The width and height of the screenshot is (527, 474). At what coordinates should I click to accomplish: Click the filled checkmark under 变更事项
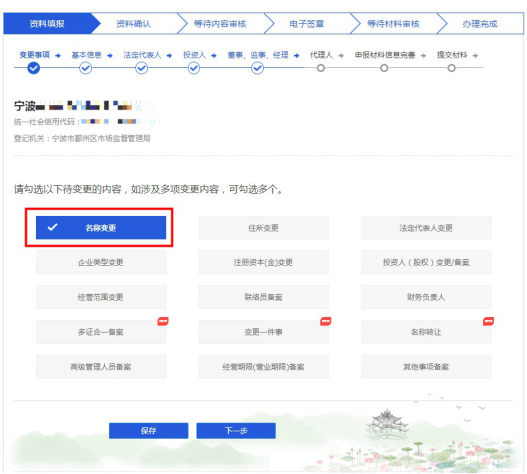click(34, 68)
